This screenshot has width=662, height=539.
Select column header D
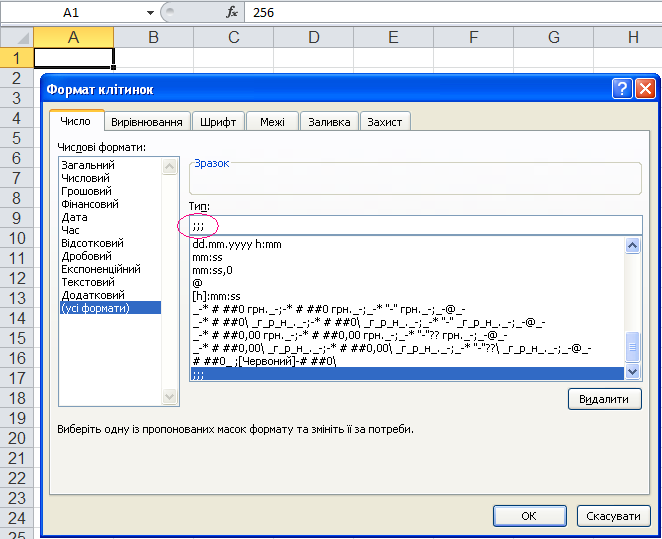[x=313, y=37]
